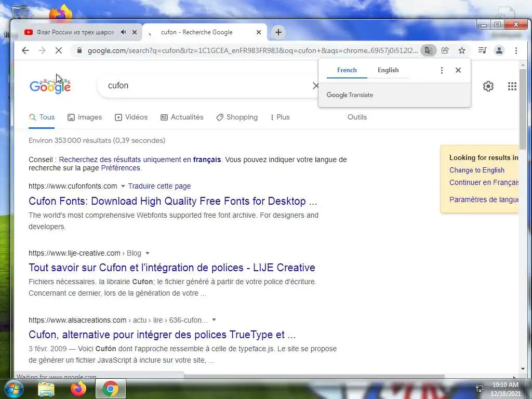Open the Plus more-filters menu
The height and width of the screenshot is (399, 532).
pos(280,117)
